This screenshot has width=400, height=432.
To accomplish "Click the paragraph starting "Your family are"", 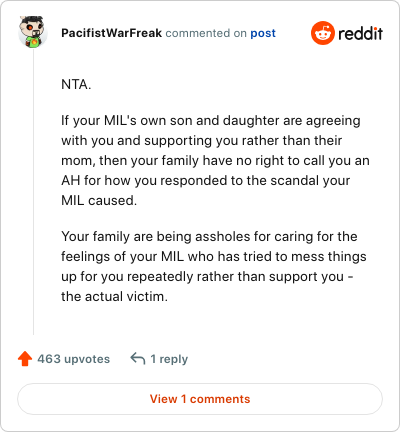I will point(214,266).
